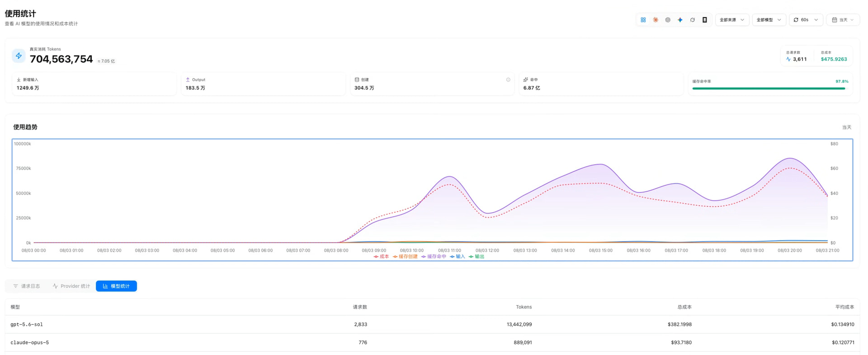Click the 总成本 column header
Viewport: 868px width, 355px height.
click(684, 307)
